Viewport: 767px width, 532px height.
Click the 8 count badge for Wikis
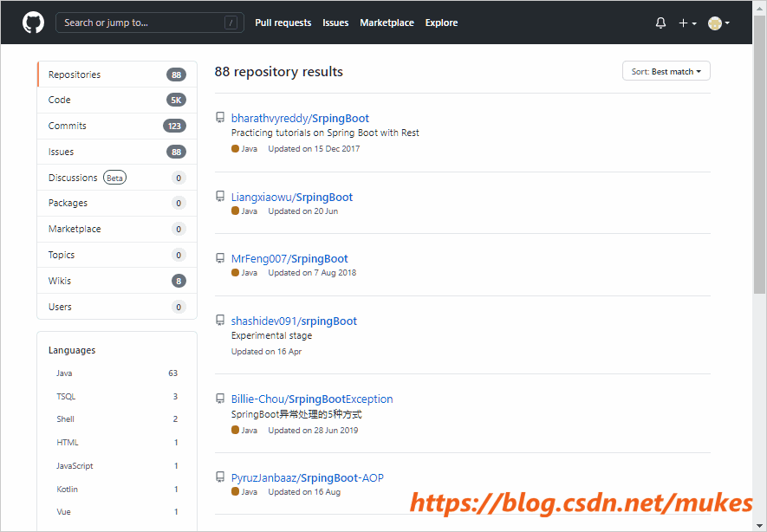click(x=179, y=281)
